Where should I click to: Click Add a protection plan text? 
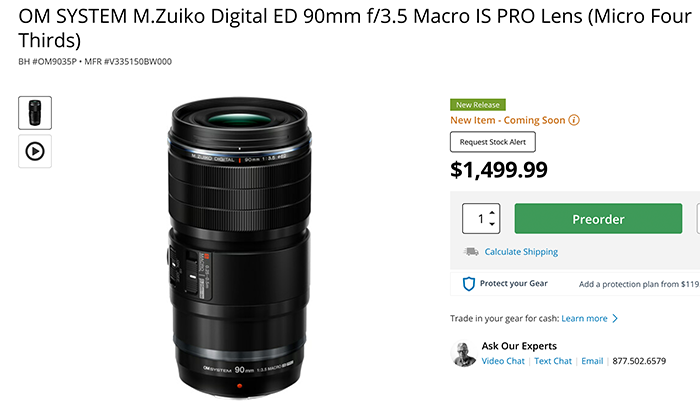point(638,284)
